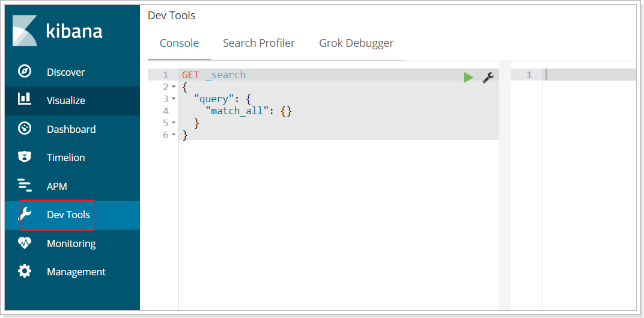Open the request options wrench menu
The image size is (644, 318).
tap(488, 78)
